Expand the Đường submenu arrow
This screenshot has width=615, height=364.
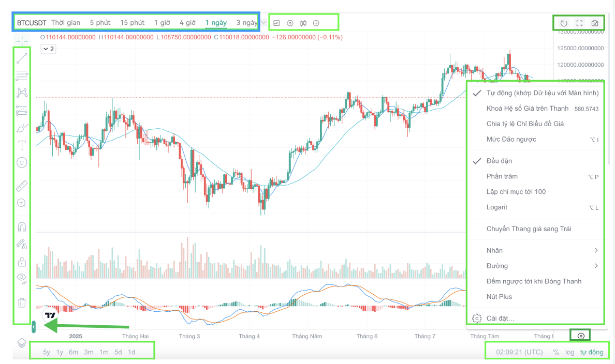pyautogui.click(x=596, y=266)
